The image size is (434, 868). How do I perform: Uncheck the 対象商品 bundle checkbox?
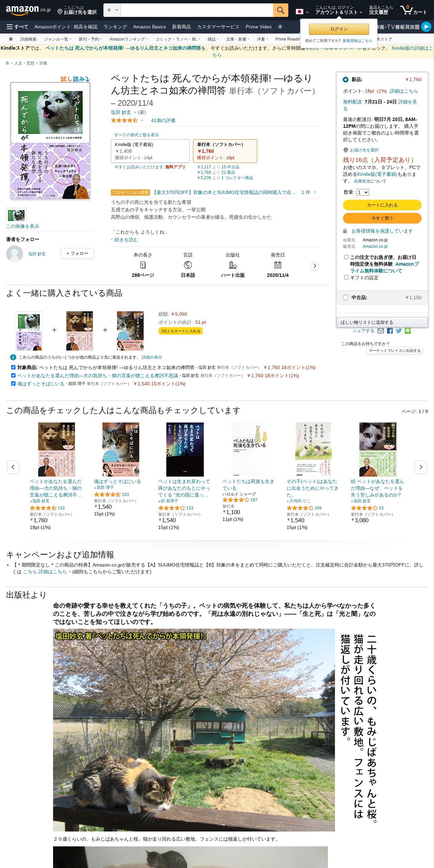(13, 367)
